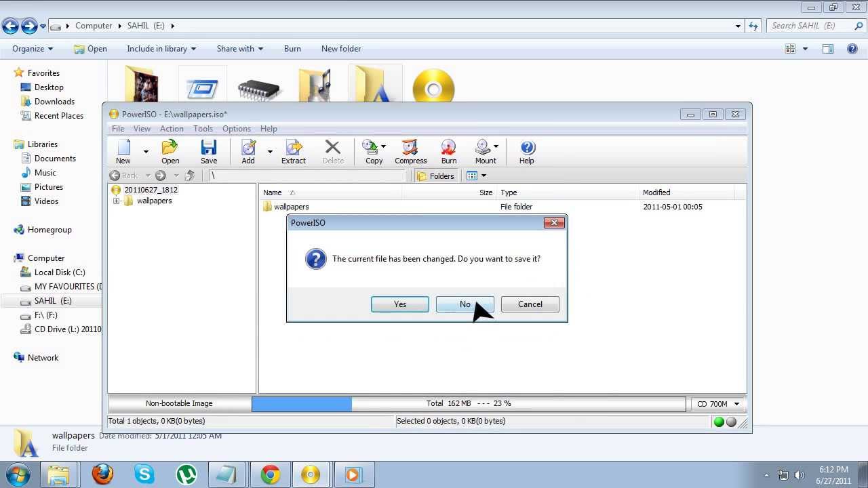Open the Include in library dropdown
Image resolution: width=868 pixels, height=488 pixels.
pyautogui.click(x=161, y=49)
